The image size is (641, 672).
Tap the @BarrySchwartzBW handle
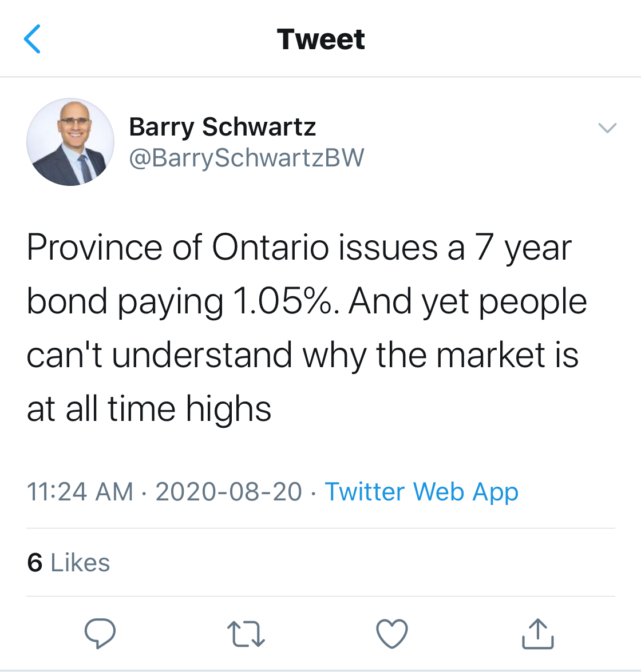[247, 158]
